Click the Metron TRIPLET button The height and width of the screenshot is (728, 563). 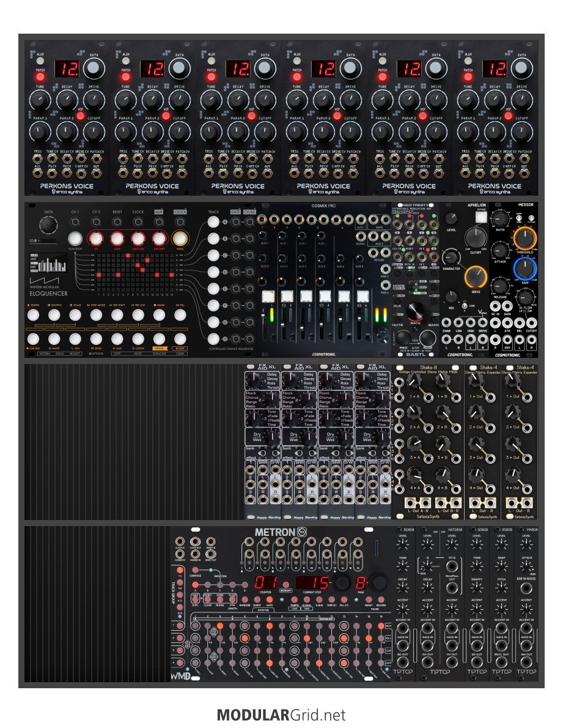[x=331, y=600]
